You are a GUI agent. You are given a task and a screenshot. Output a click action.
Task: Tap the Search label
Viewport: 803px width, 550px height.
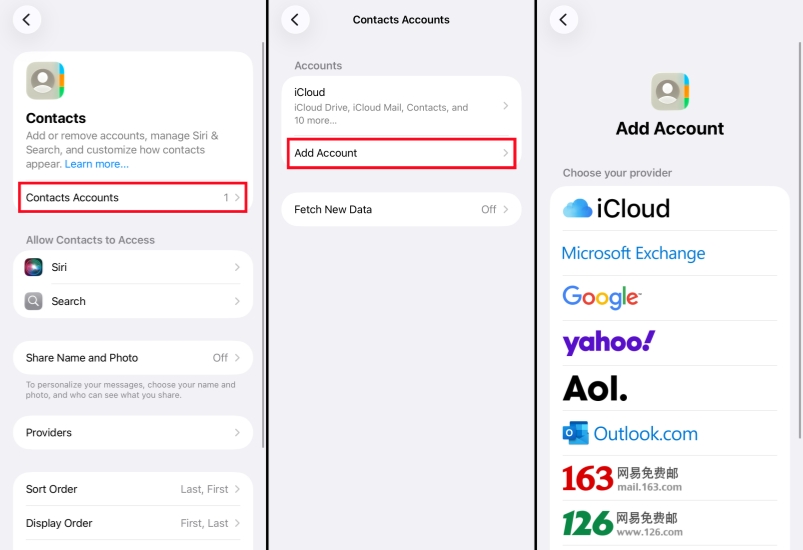tap(68, 301)
